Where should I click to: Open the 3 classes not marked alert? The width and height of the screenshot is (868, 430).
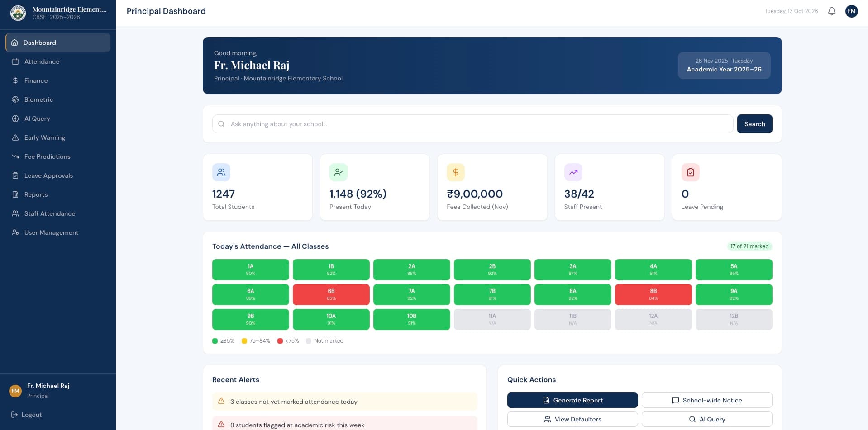pyautogui.click(x=345, y=402)
